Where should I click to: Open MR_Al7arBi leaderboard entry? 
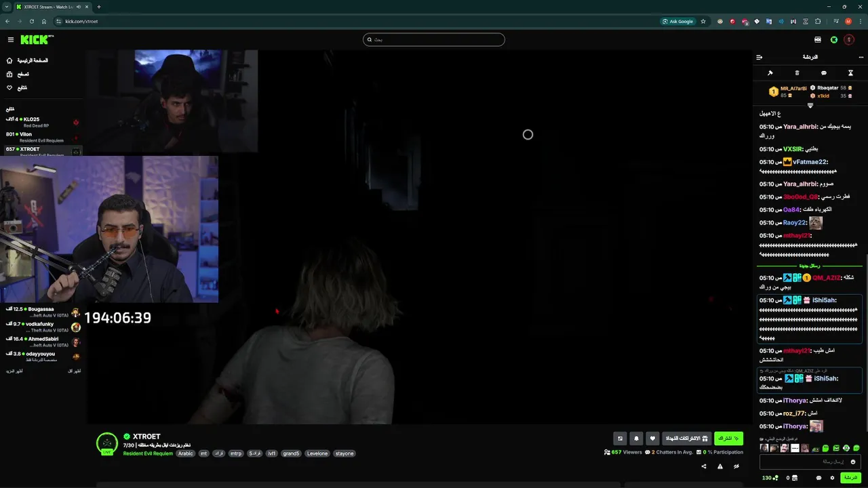click(788, 91)
